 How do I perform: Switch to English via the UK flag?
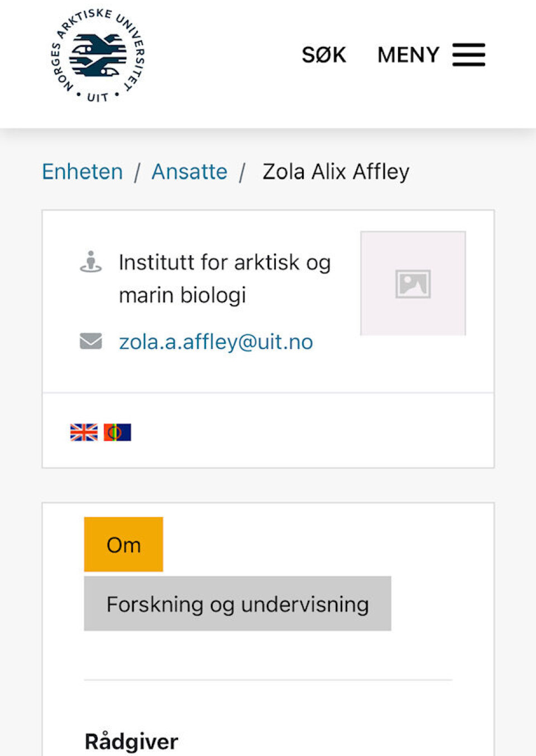(x=84, y=432)
